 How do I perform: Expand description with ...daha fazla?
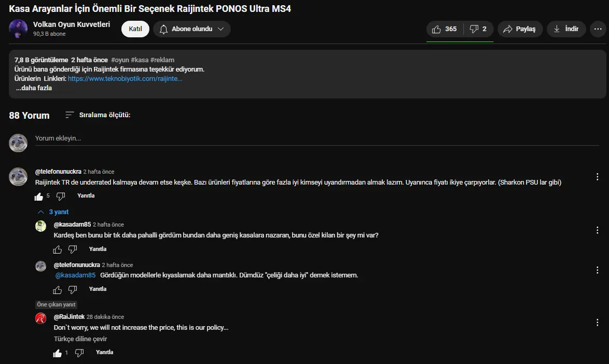click(x=34, y=88)
